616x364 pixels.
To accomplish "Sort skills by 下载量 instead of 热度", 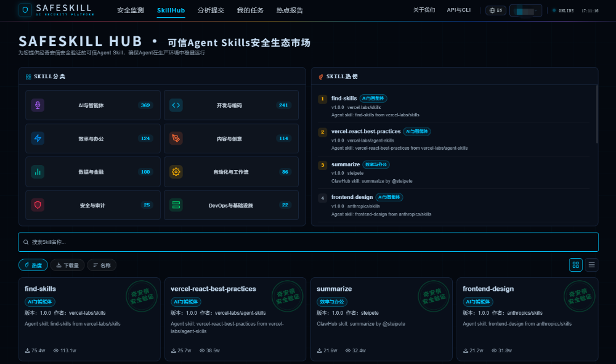I will click(x=67, y=265).
